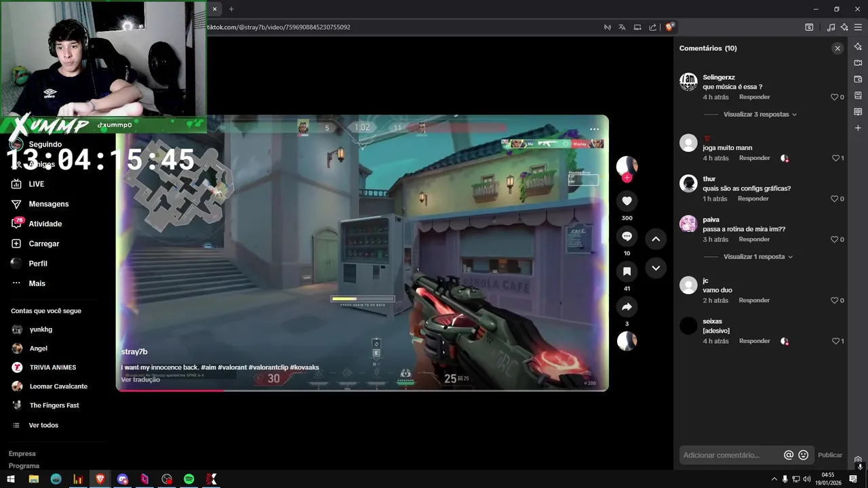Open OBS Studio from the taskbar
The image size is (868, 488).
tap(167, 479)
